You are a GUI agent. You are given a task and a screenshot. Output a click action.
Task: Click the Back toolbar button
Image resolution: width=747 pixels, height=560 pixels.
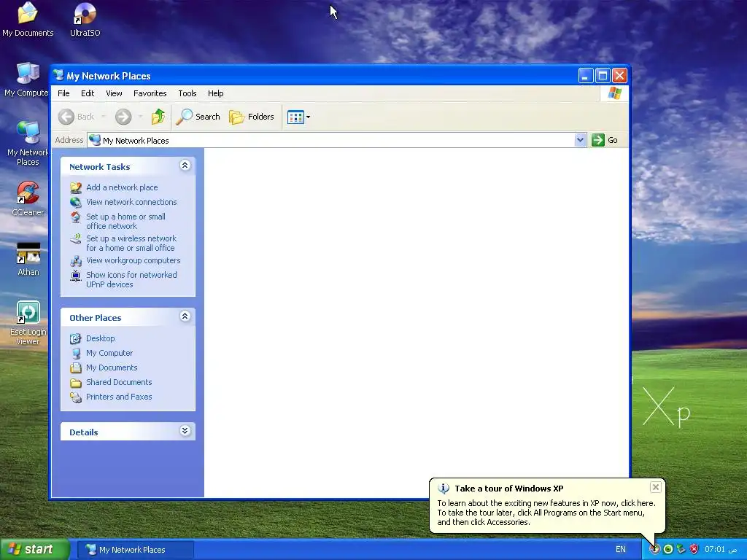(x=76, y=117)
